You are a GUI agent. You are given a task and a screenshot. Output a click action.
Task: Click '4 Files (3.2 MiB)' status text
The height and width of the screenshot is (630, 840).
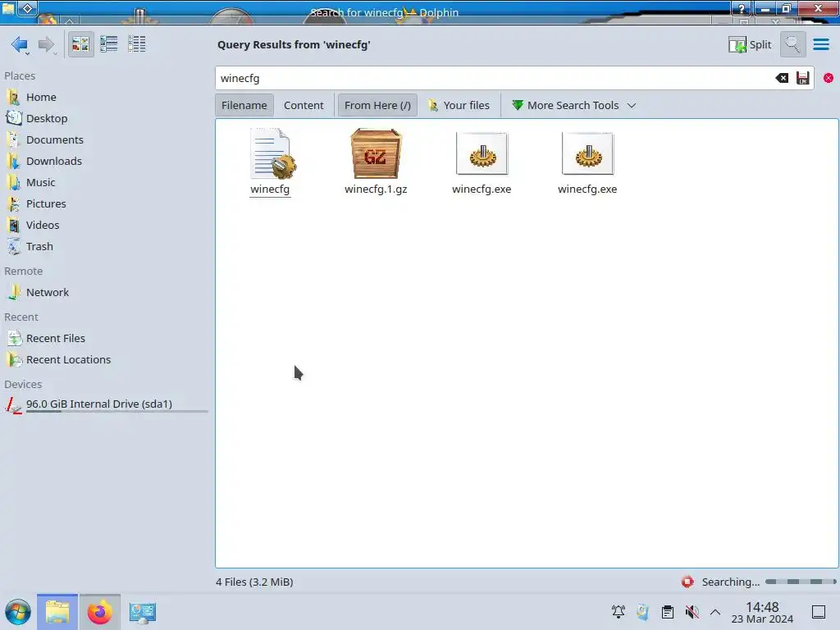click(x=254, y=582)
